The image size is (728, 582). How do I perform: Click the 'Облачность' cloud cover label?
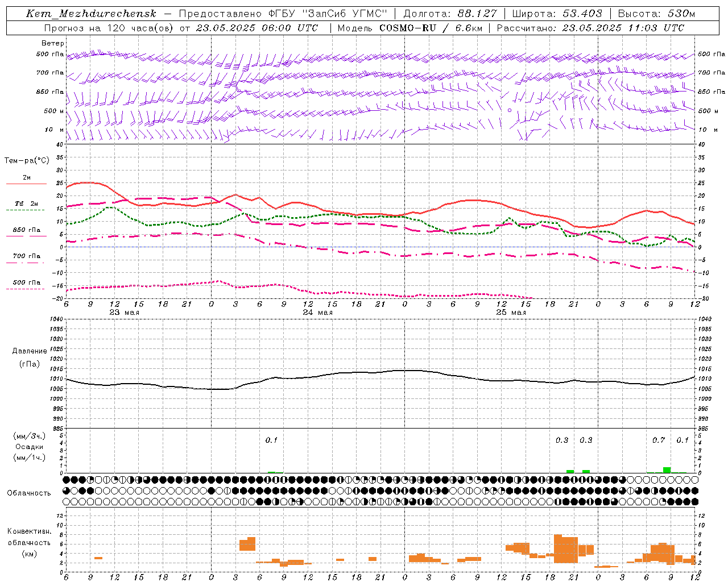point(29,493)
